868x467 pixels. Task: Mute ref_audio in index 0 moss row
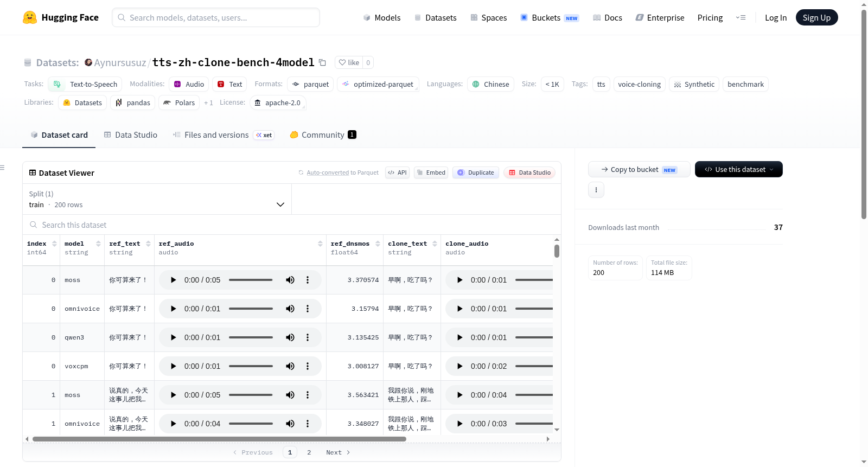click(290, 280)
